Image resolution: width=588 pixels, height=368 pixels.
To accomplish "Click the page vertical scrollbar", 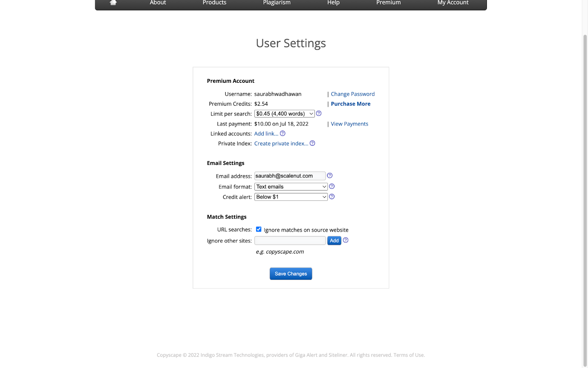I will 585,199.
